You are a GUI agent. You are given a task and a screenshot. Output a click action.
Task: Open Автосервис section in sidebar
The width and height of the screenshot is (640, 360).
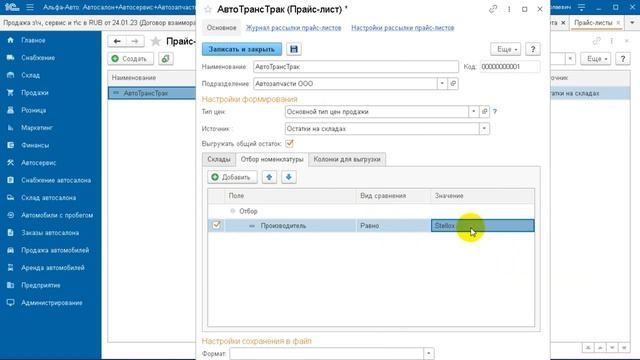pyautogui.click(x=38, y=163)
